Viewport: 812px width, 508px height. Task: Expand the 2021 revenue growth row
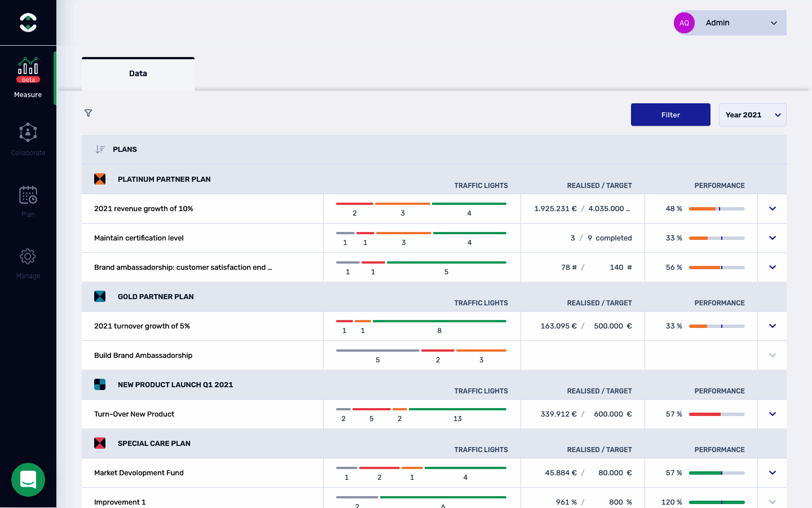click(x=772, y=209)
